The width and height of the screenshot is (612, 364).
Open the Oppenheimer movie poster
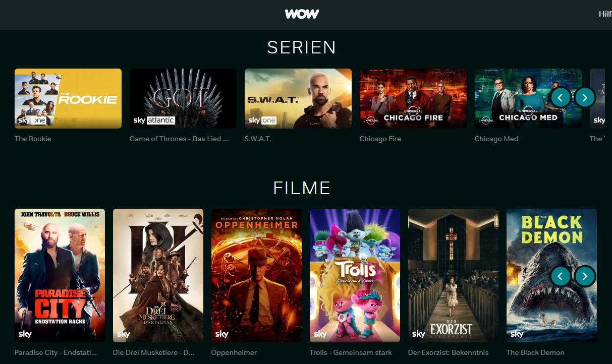click(x=257, y=276)
